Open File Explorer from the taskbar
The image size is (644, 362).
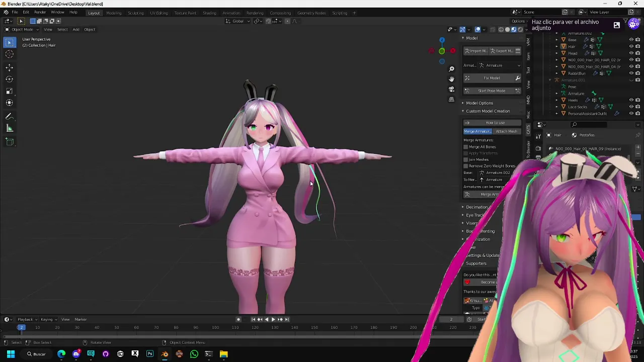point(223,354)
